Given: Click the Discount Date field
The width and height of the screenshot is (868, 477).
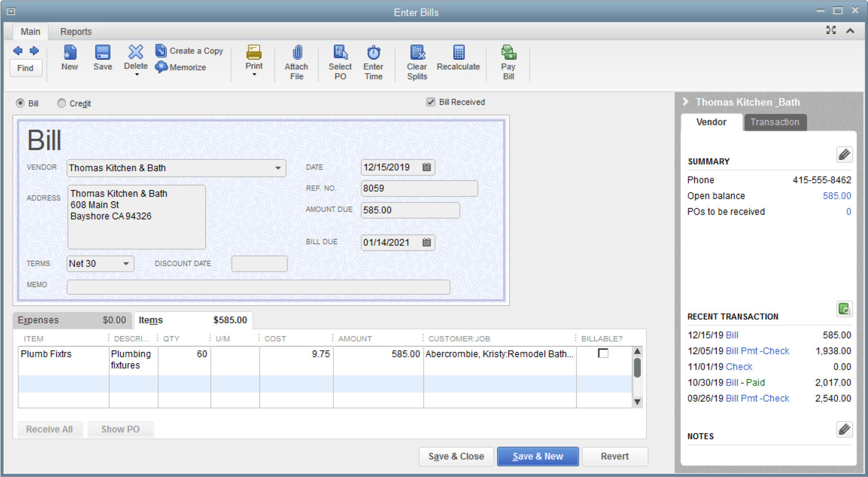Looking at the screenshot, I should tap(259, 264).
